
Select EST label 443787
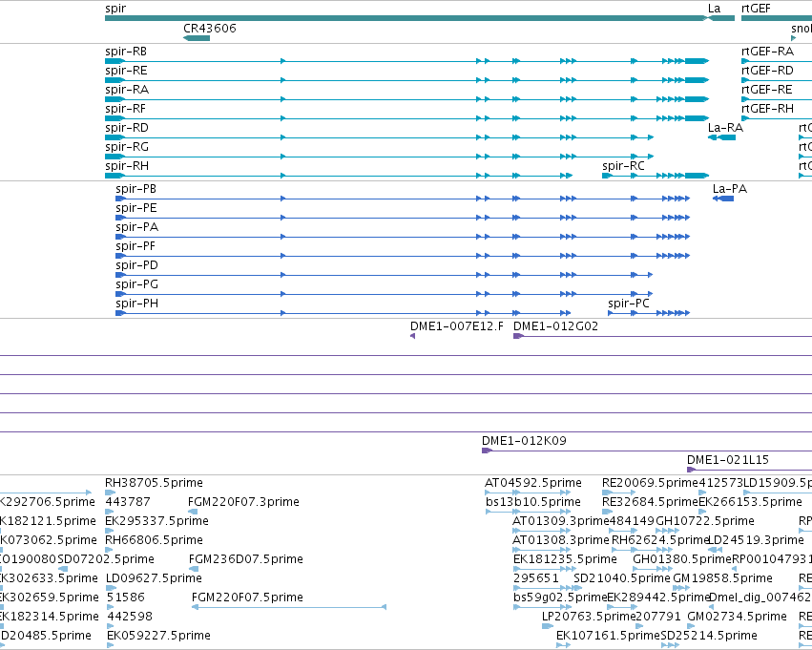(128, 502)
